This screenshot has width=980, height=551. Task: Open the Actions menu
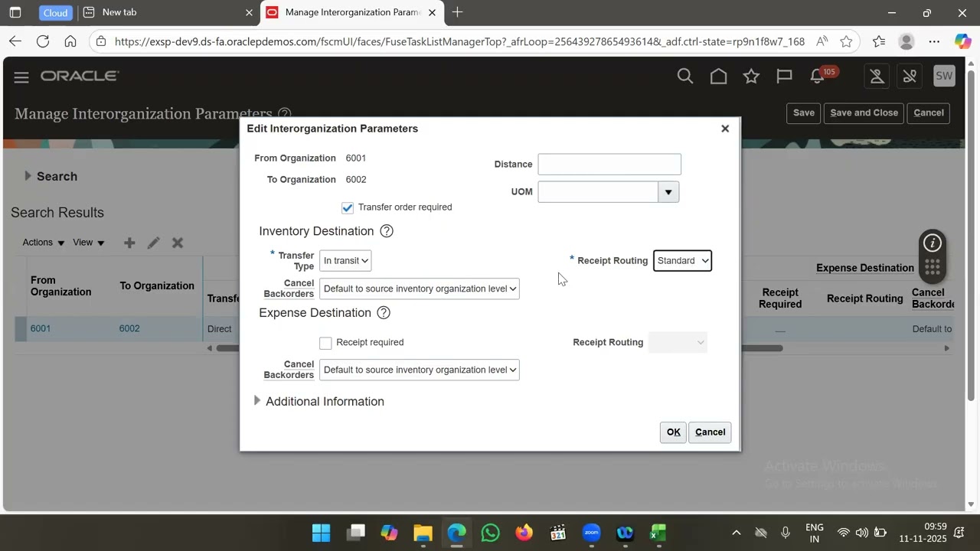tap(44, 243)
